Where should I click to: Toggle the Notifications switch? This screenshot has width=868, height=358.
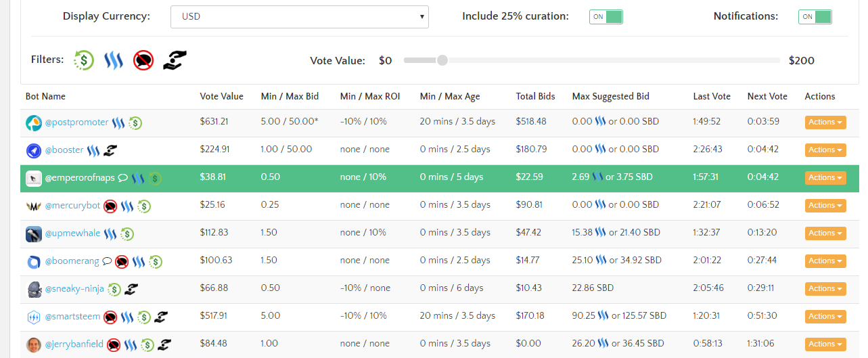click(x=815, y=17)
